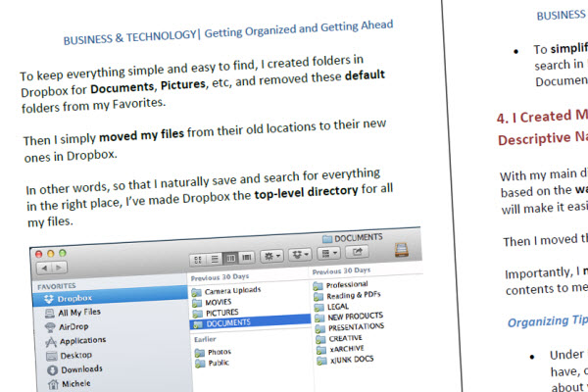
Task: Switch Finder to Cover Flow view
Action: pos(247,257)
